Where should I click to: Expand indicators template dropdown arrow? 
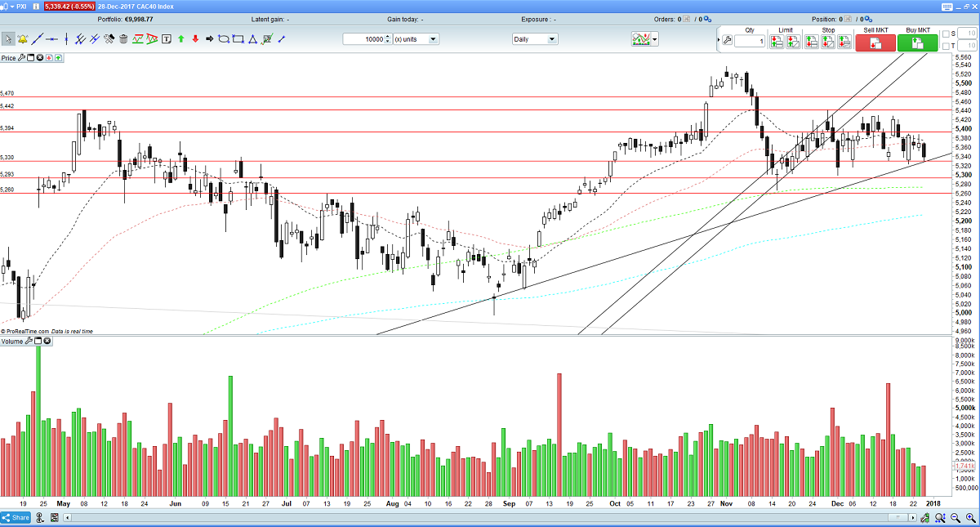click(654, 39)
